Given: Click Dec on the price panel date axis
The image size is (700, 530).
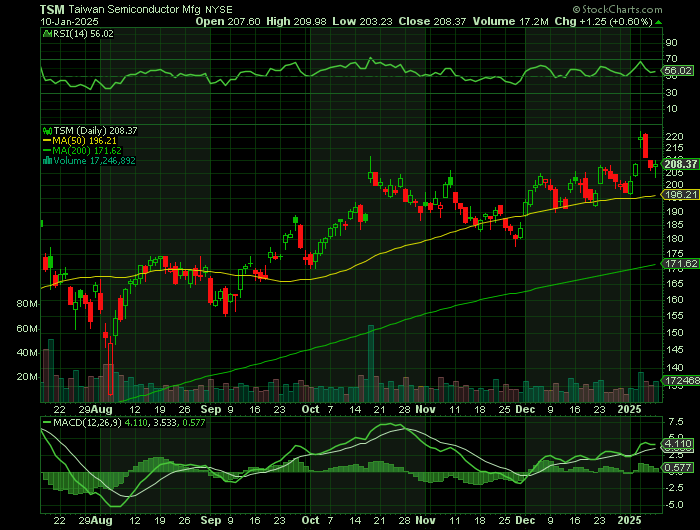Looking at the screenshot, I should tap(525, 409).
